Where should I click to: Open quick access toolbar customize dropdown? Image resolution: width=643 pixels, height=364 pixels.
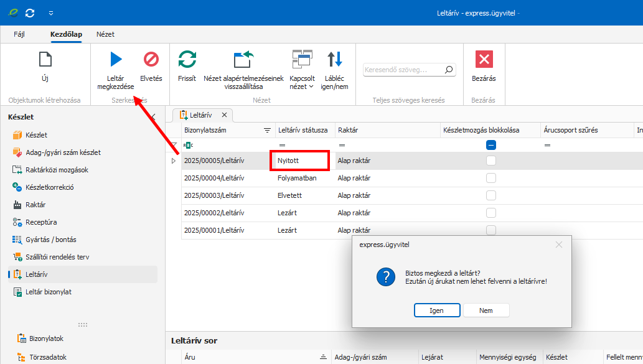(50, 12)
